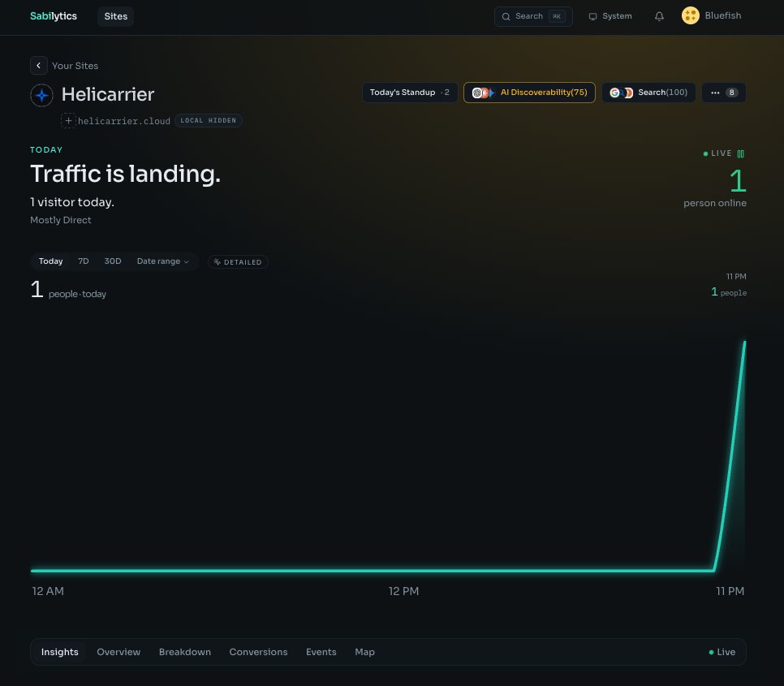Click the chart peak at 11 PM
The width and height of the screenshot is (784, 686).
(x=744, y=343)
